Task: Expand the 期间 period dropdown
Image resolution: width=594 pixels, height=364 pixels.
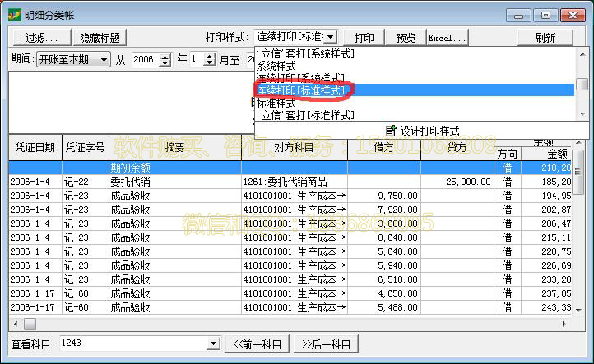Action: [104, 60]
